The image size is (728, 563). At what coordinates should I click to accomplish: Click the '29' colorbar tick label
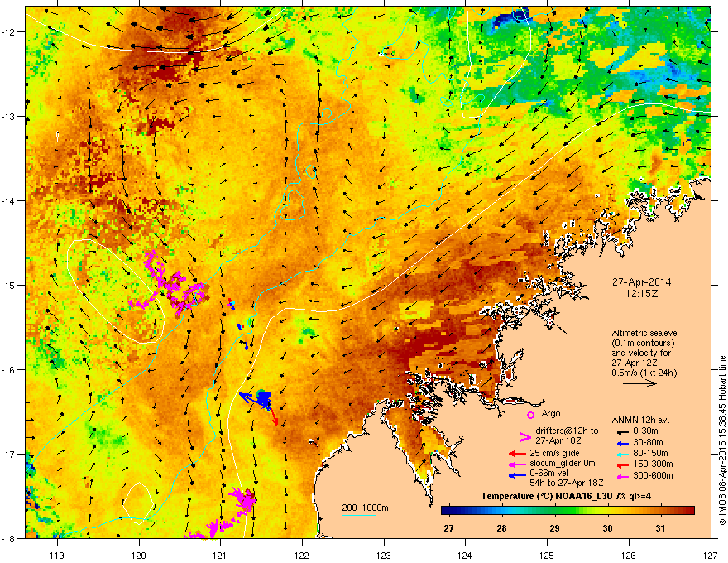point(554,528)
